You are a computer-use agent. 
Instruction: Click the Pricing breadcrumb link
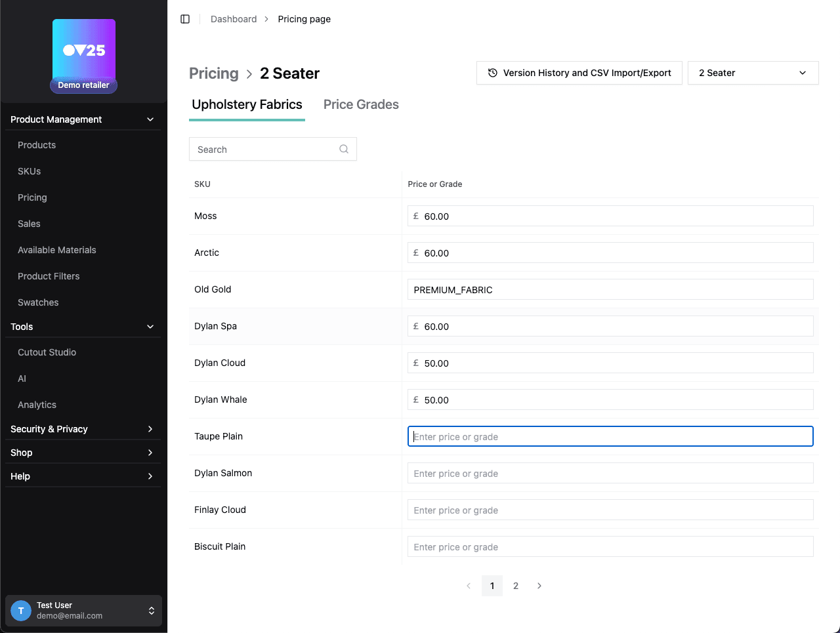tap(214, 73)
